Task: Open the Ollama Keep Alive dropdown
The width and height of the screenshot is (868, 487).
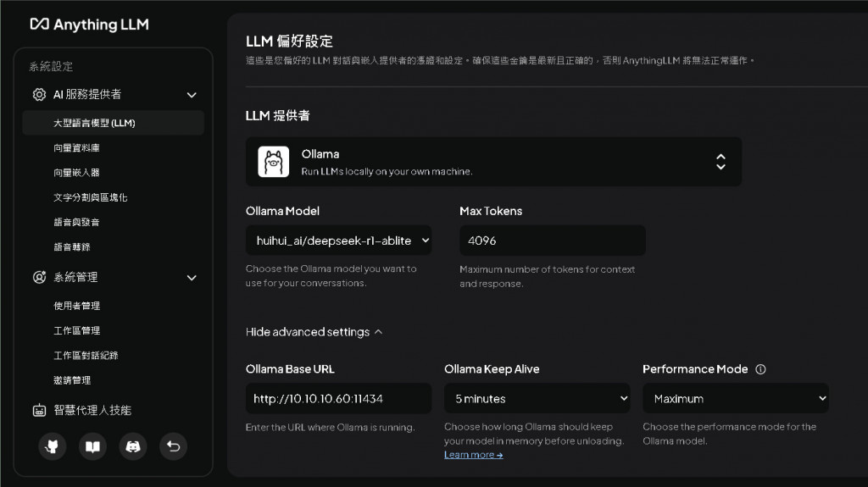Action: tap(537, 398)
